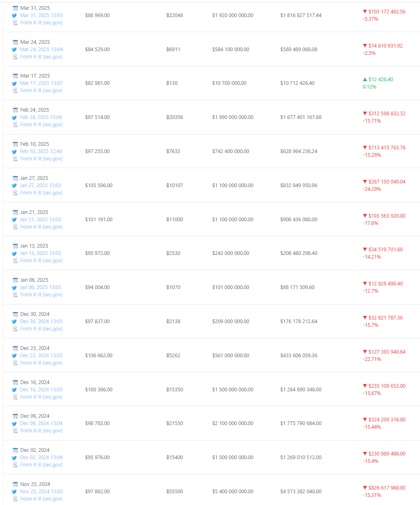Image resolution: width=420 pixels, height=505 pixels.
Task: Click the document icon in the Jan 13, 2025 row
Action: tap(15, 261)
